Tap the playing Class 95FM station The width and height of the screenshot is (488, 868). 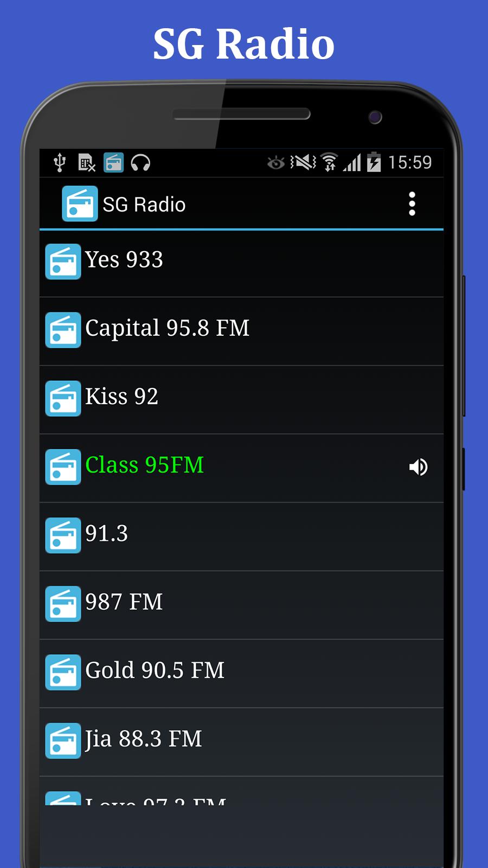241,468
